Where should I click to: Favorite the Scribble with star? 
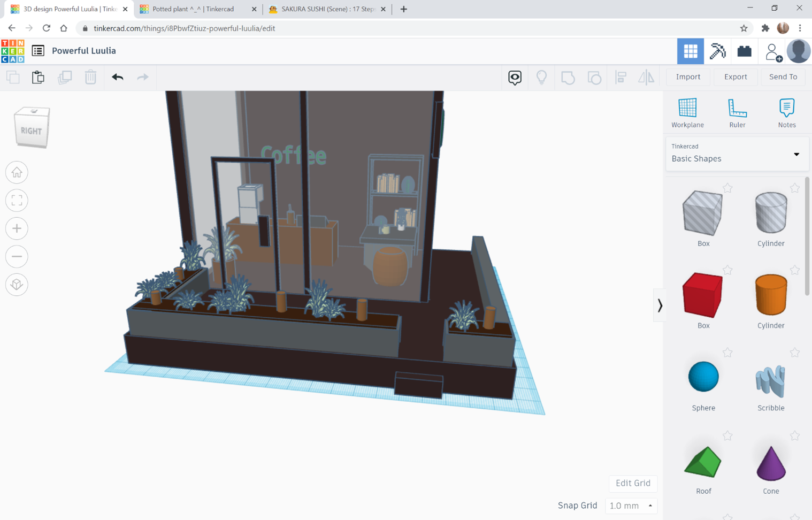(x=795, y=353)
